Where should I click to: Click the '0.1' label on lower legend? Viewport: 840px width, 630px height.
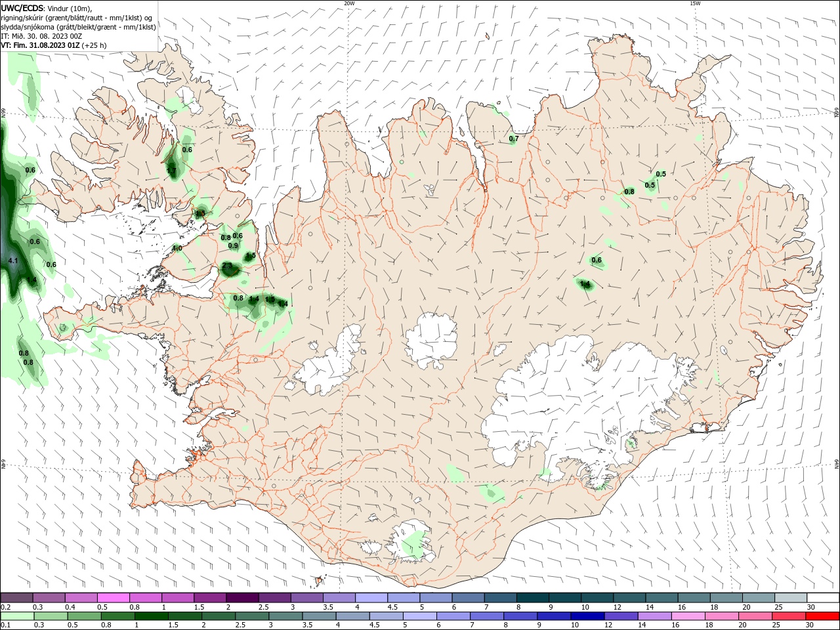pyautogui.click(x=6, y=625)
